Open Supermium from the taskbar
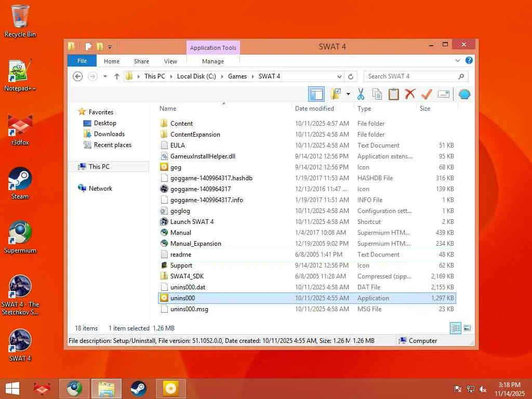The height and width of the screenshot is (399, 532). point(74,389)
